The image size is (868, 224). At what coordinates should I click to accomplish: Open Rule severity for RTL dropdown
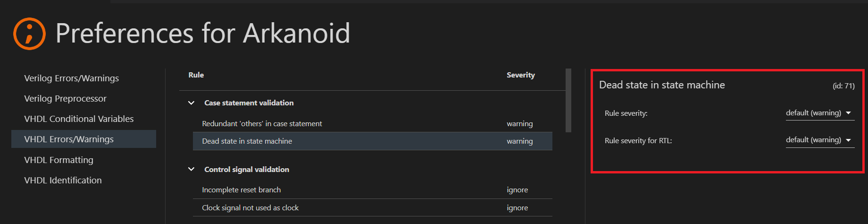coord(819,140)
